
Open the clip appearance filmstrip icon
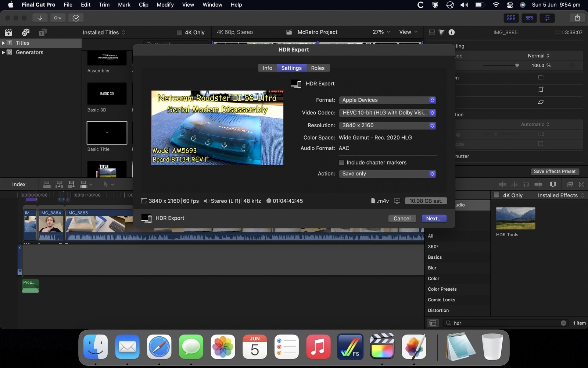pyautogui.click(x=553, y=184)
